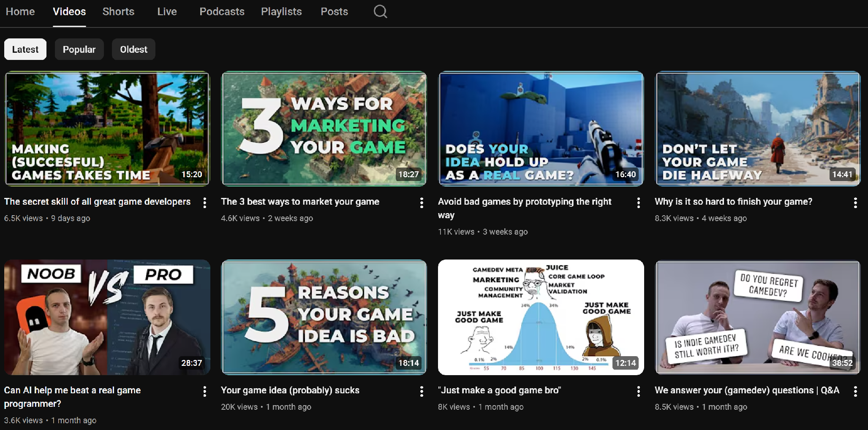Screen dimensions: 868x430
Task: Switch to the Home tab
Action: click(x=20, y=12)
